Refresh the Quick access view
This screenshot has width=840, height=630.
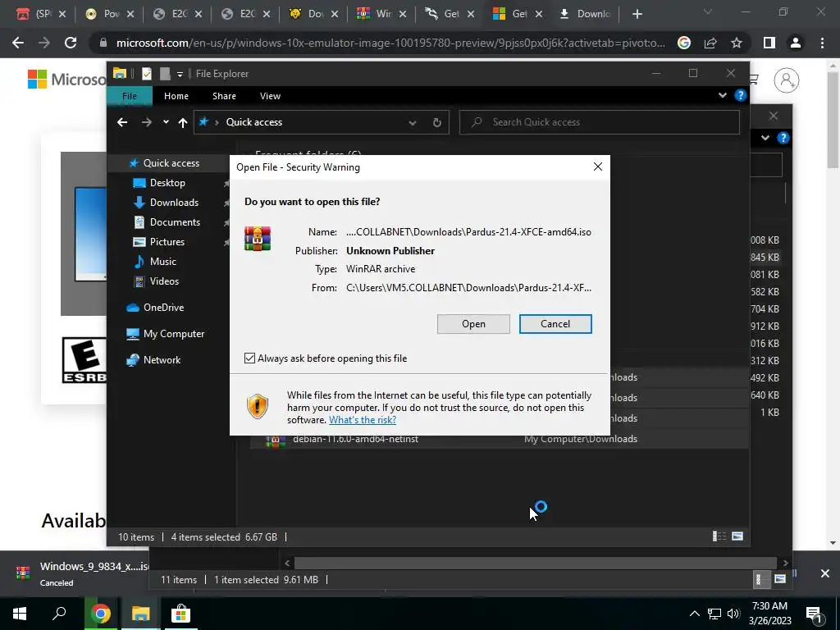click(x=437, y=123)
